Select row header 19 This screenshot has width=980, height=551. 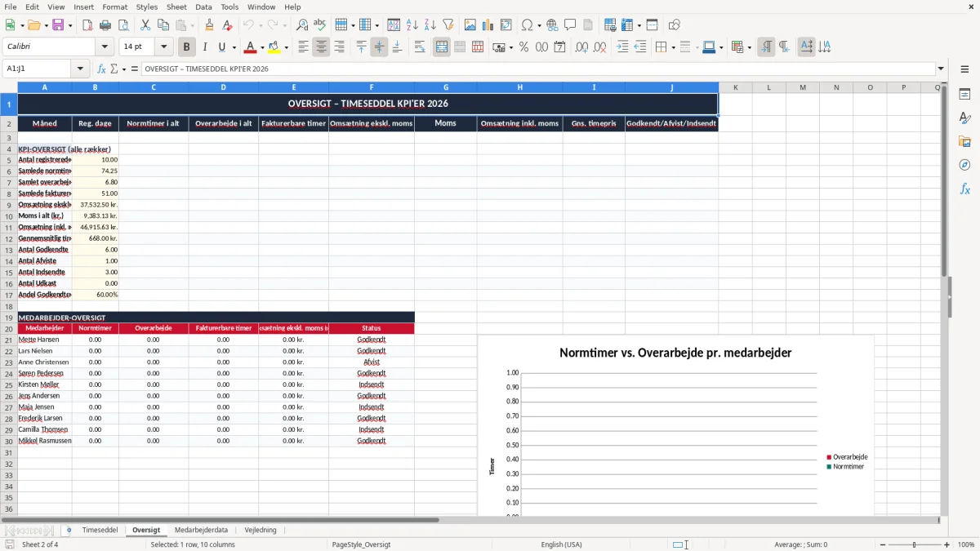(x=8, y=318)
